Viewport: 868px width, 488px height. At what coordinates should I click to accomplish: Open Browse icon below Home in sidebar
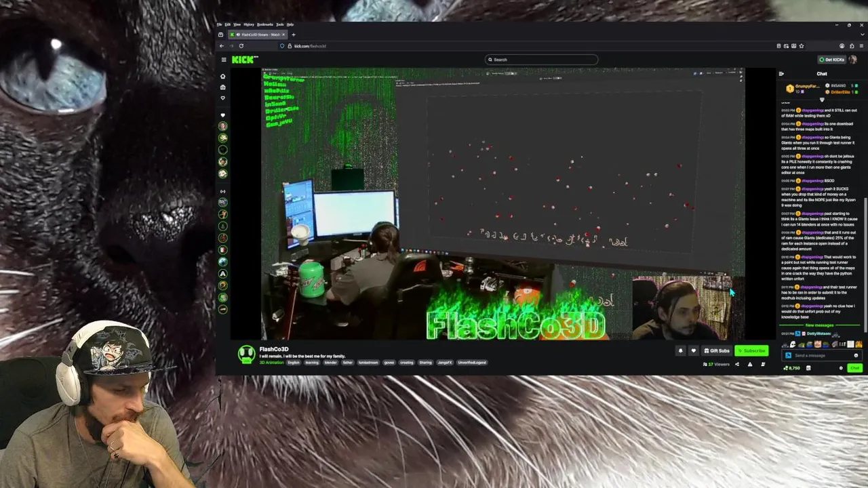222,87
